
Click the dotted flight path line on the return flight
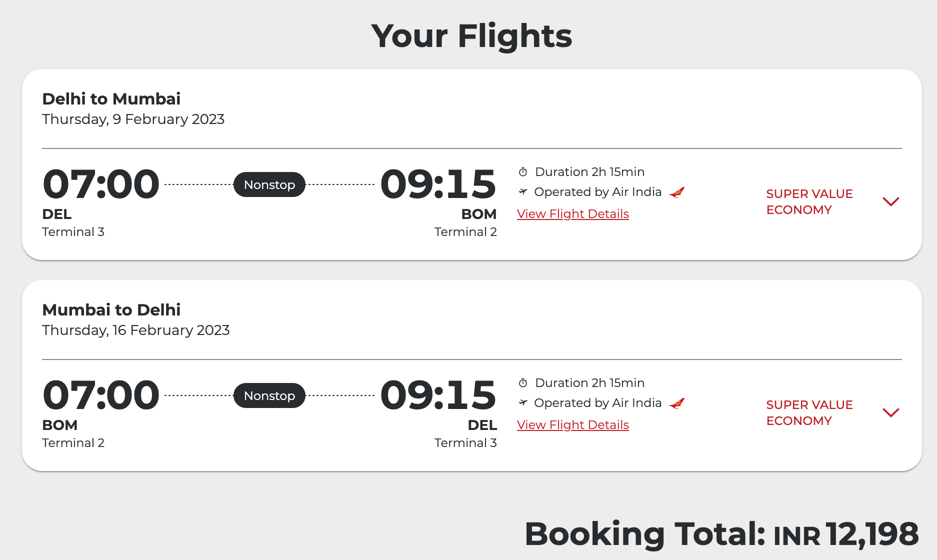[340, 395]
